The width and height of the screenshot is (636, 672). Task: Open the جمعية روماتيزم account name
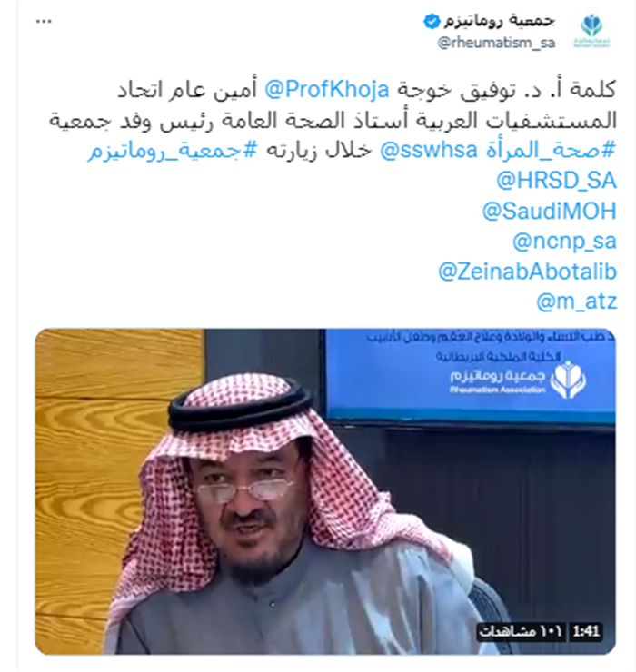coord(499,21)
